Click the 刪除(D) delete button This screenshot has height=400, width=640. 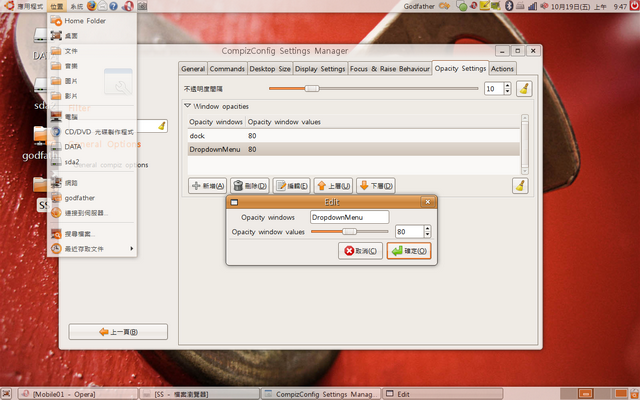(x=250, y=186)
